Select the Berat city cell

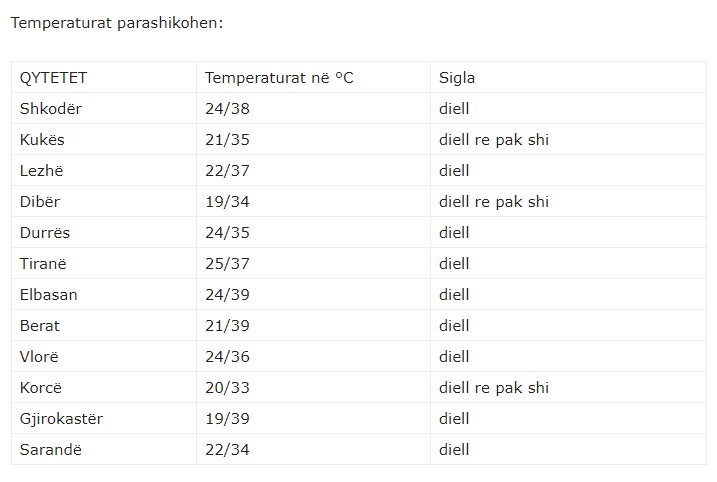[40, 326]
